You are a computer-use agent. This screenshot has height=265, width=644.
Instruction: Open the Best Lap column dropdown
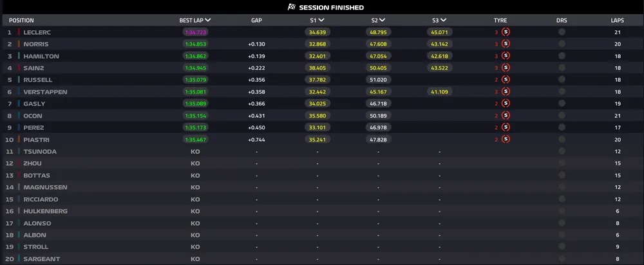pyautogui.click(x=208, y=20)
